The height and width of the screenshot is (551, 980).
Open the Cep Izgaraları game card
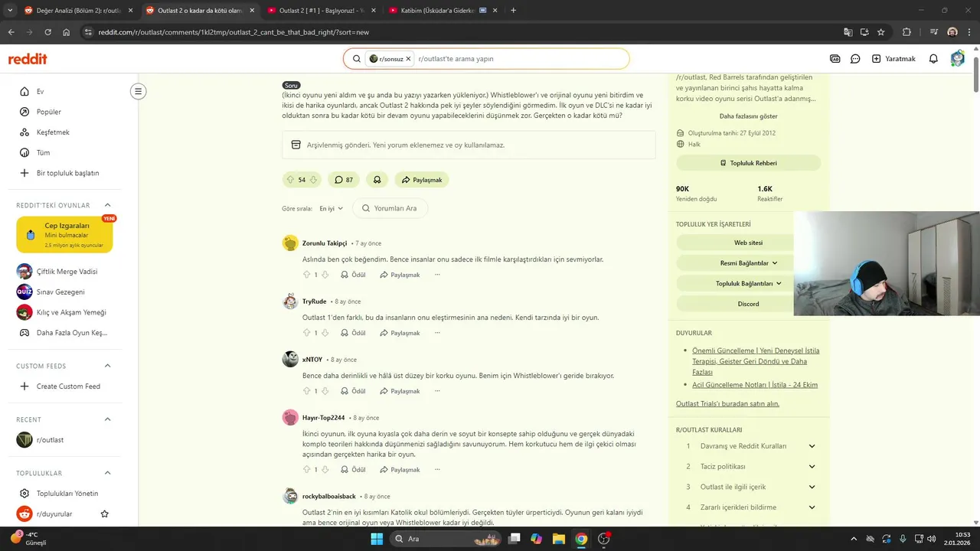click(64, 234)
